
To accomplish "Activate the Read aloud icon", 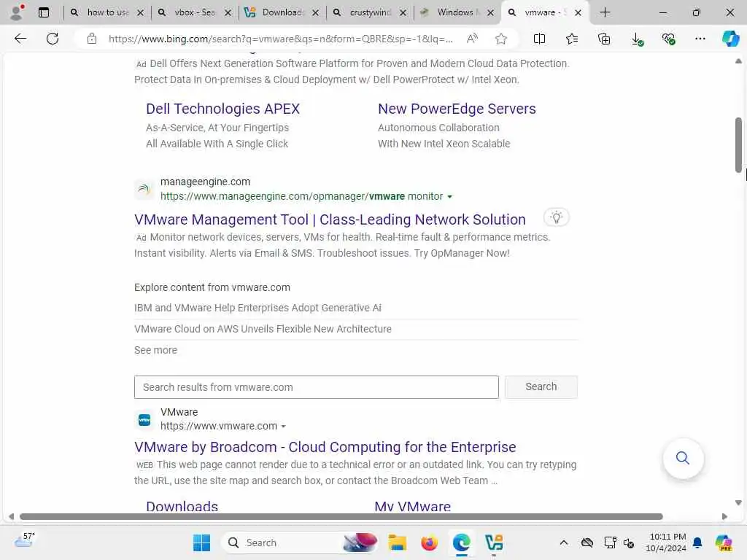I will [472, 39].
